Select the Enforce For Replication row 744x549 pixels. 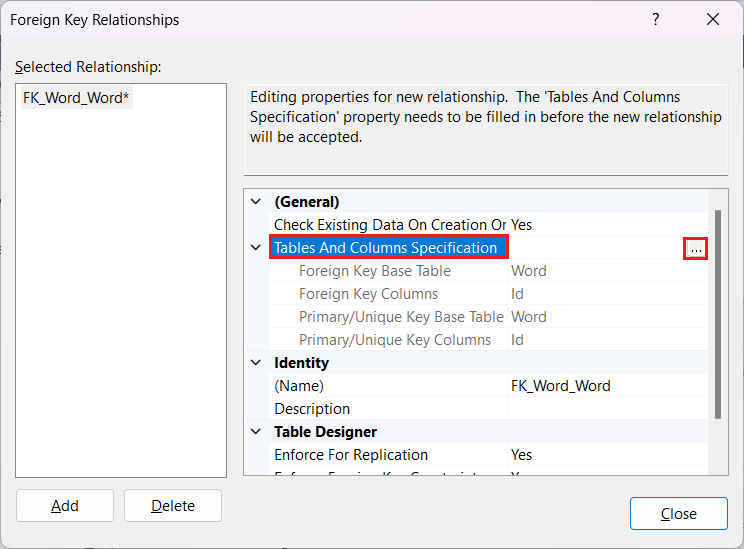tap(488, 455)
